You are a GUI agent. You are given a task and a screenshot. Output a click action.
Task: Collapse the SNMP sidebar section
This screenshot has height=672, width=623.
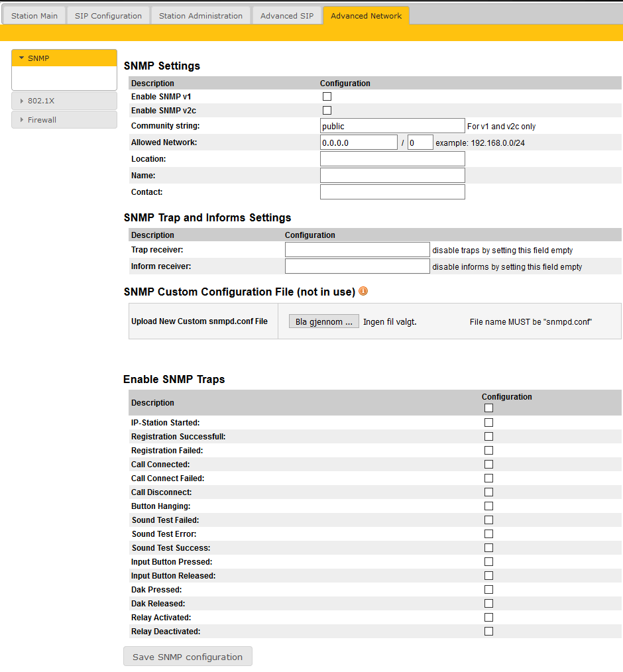[64, 58]
